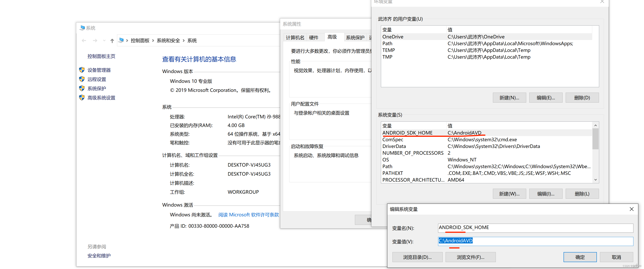
Task: Select system Path variable row
Action: [487, 166]
